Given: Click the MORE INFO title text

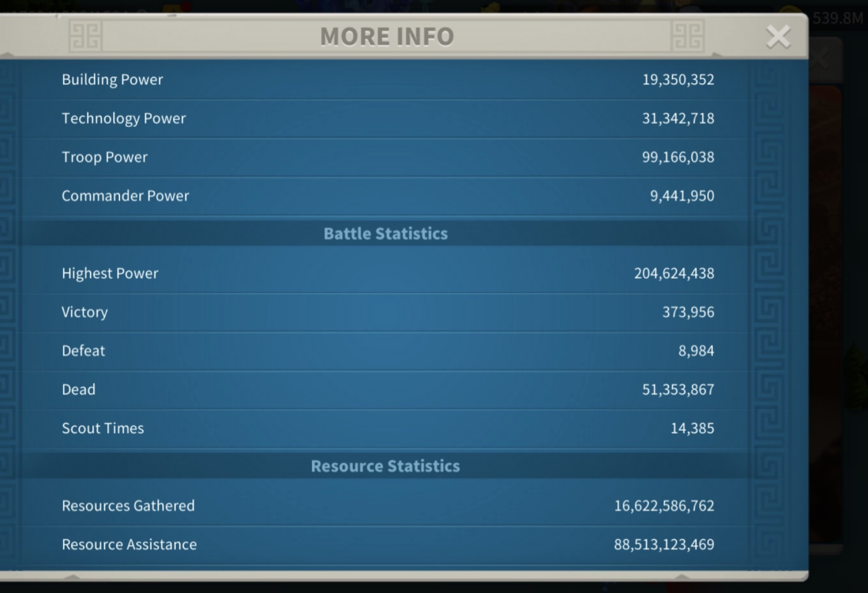Looking at the screenshot, I should click(387, 37).
